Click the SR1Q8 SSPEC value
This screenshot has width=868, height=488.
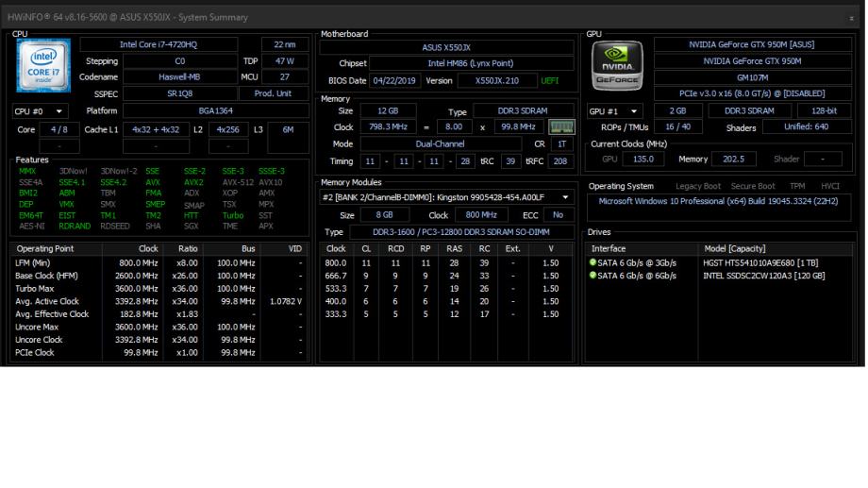[179, 93]
